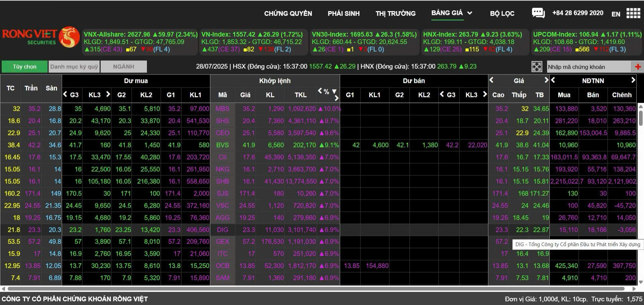Image resolution: width=644 pixels, height=305 pixels.
Task: Open the apps grid menu icon
Action: tap(633, 13)
